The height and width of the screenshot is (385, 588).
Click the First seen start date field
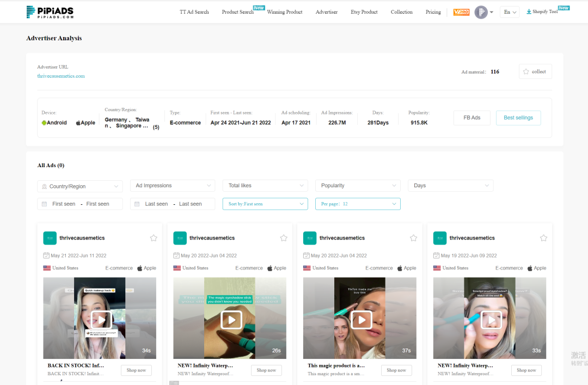tap(64, 204)
